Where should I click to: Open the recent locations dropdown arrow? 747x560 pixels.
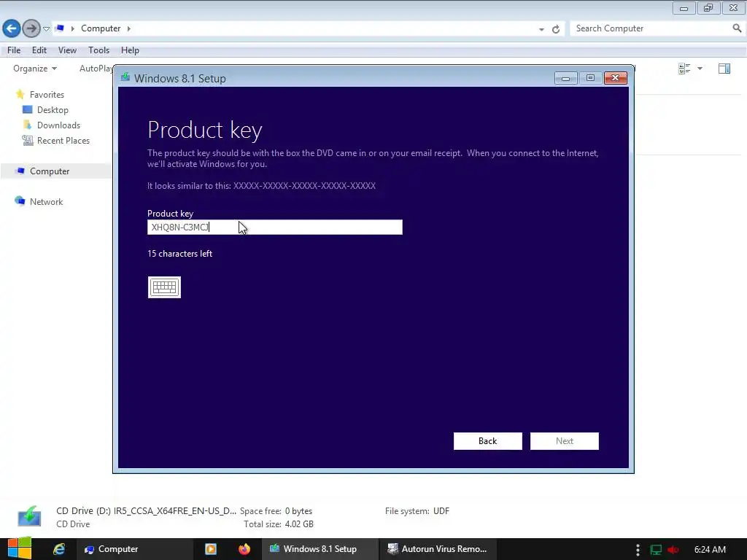click(x=46, y=29)
